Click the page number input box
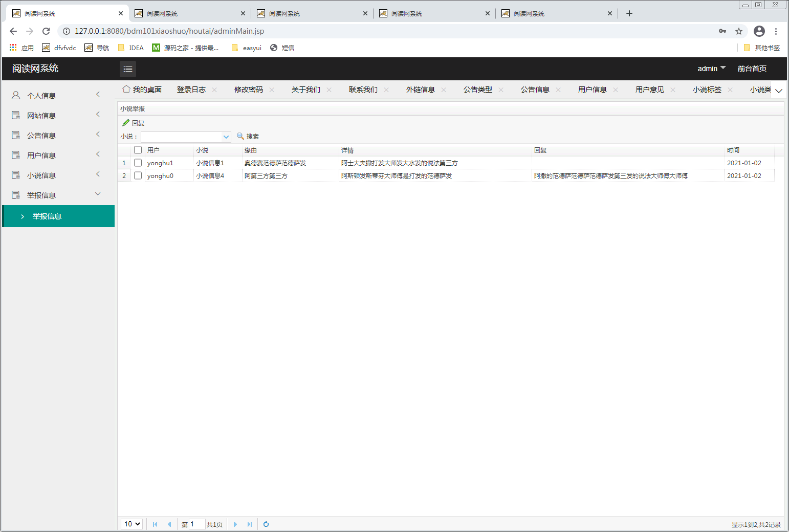This screenshot has height=532, width=789. coord(197,524)
